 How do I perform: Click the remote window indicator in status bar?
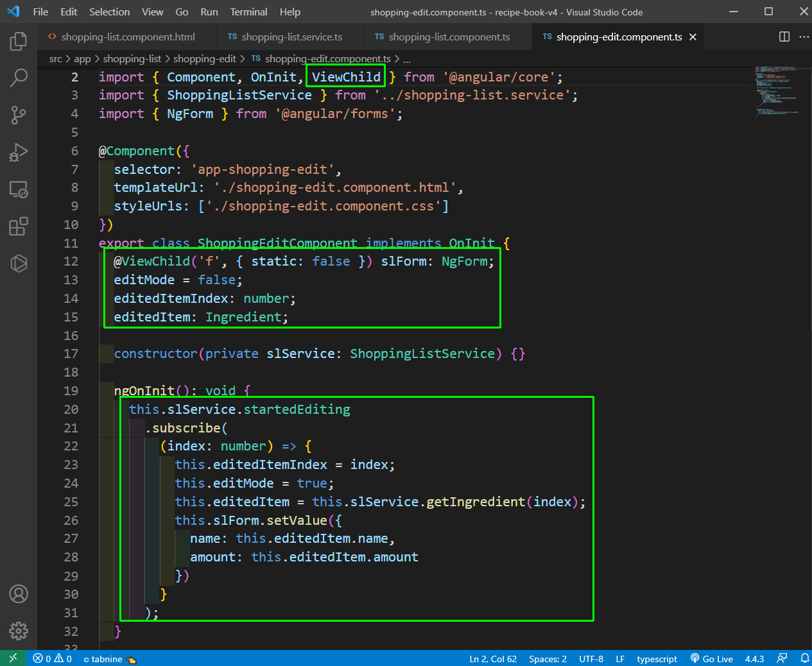click(13, 658)
